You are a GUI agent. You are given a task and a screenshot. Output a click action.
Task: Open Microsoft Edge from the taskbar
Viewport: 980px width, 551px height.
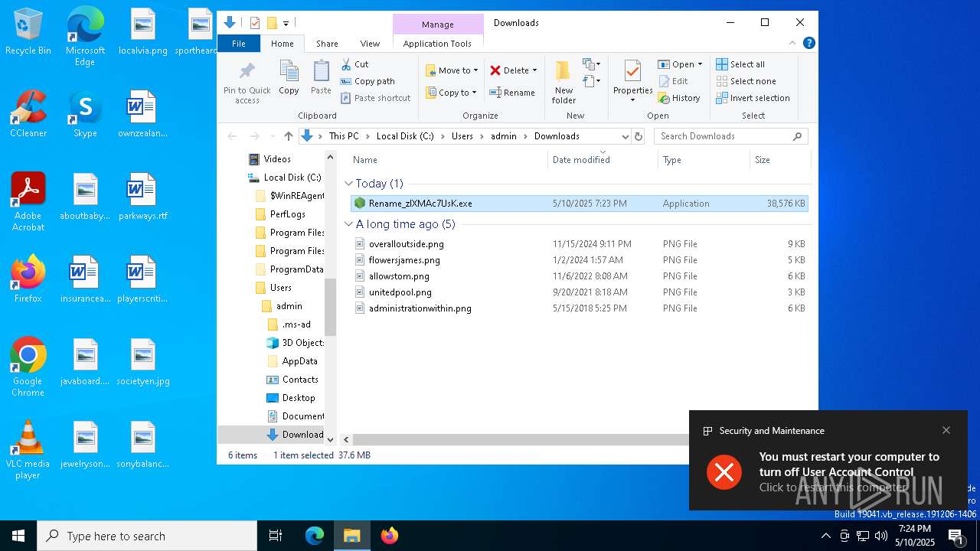pos(315,536)
